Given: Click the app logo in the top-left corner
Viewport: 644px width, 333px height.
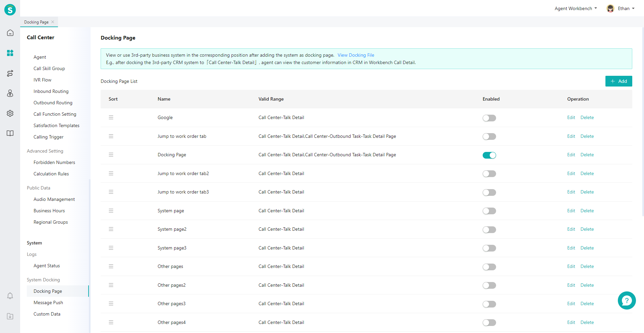Looking at the screenshot, I should (x=10, y=10).
